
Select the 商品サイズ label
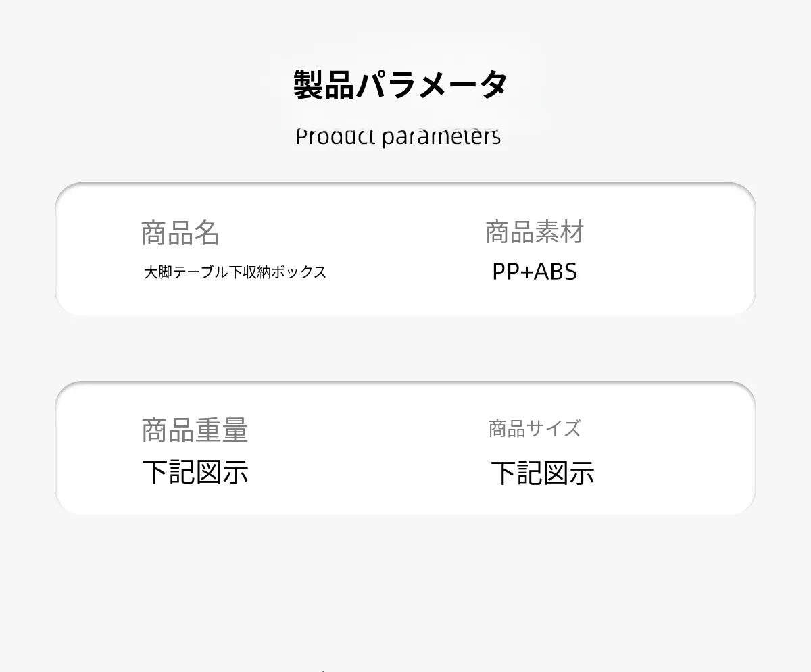point(534,428)
